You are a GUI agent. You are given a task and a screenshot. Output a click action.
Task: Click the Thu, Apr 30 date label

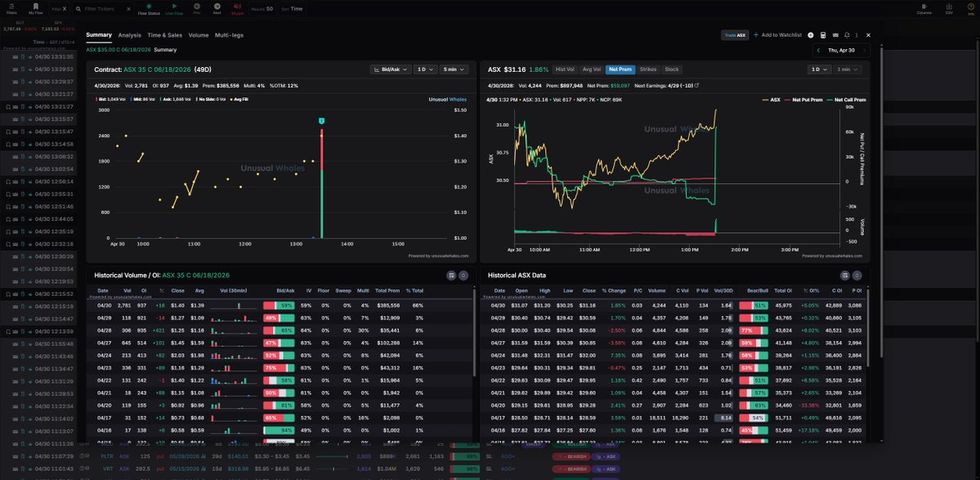[x=841, y=50]
